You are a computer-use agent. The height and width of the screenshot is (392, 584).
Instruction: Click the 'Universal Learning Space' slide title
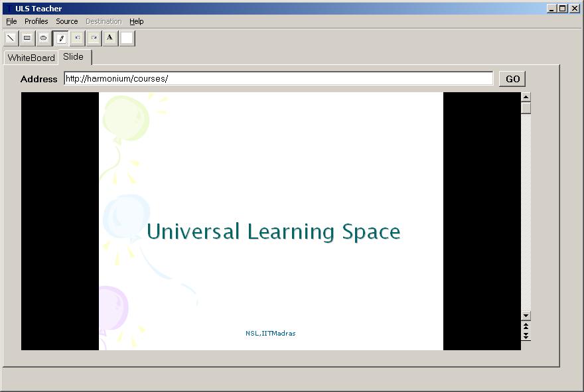(x=273, y=231)
